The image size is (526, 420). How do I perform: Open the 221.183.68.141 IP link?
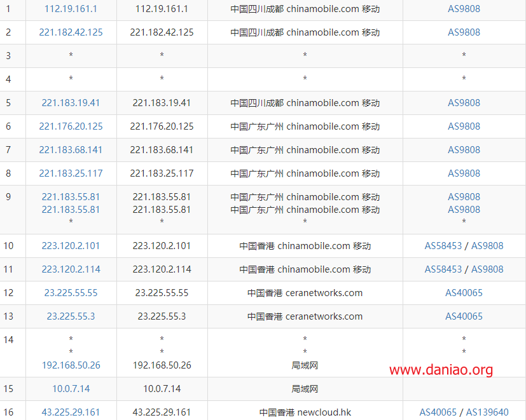click(71, 150)
